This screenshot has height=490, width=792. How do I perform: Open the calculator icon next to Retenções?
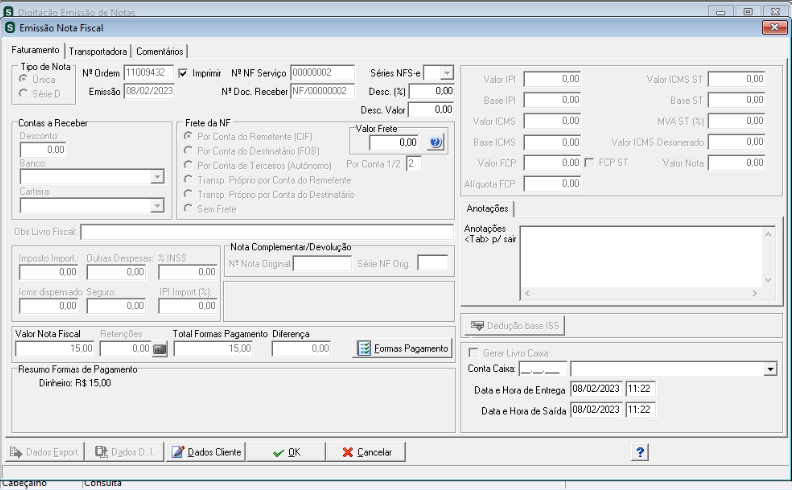pyautogui.click(x=160, y=349)
